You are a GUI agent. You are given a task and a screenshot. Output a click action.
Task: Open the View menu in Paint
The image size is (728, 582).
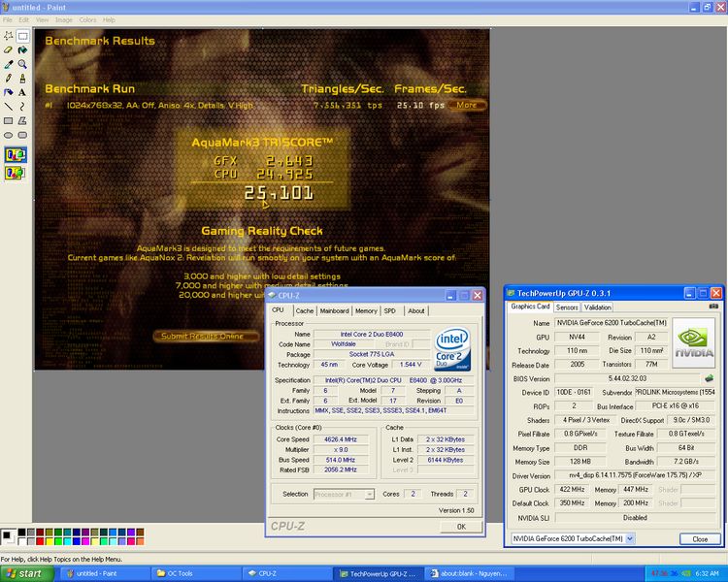click(42, 20)
